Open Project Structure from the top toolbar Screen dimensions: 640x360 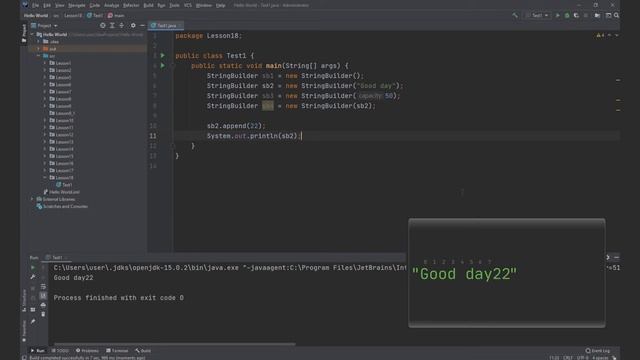[597, 16]
